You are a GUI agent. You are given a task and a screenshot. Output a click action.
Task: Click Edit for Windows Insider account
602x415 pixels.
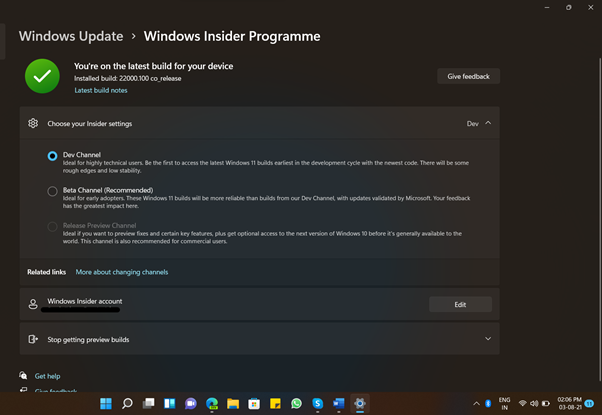click(460, 304)
